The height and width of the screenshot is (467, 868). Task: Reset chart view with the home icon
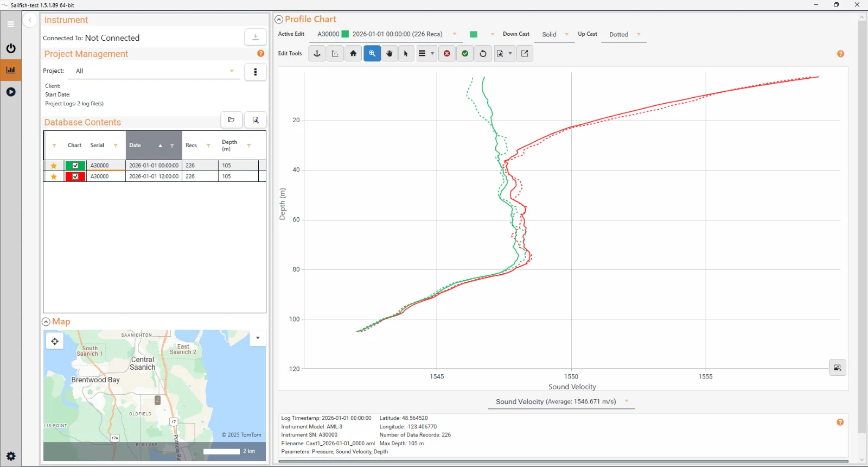click(x=353, y=53)
